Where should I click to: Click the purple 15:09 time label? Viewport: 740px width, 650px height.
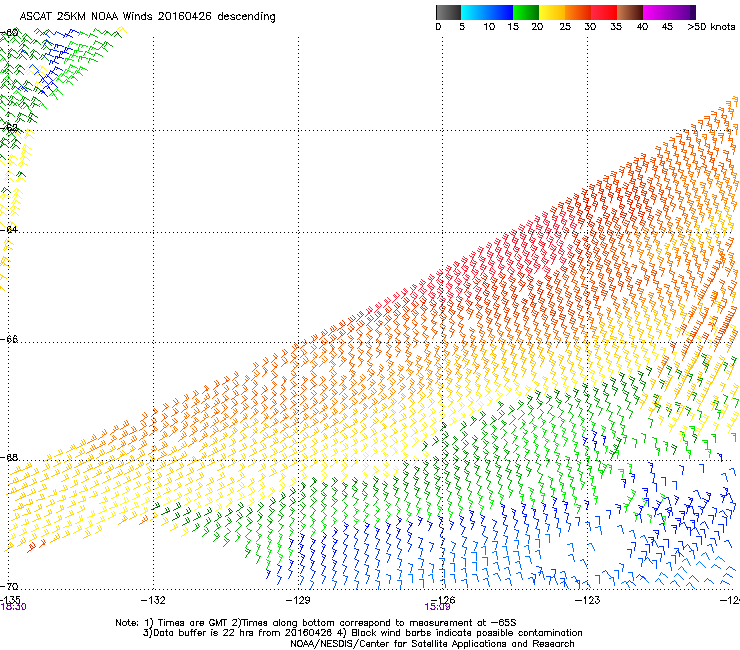[x=437, y=607]
